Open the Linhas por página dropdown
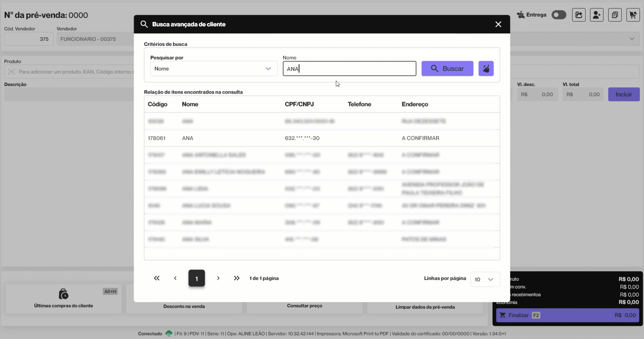 pos(485,279)
